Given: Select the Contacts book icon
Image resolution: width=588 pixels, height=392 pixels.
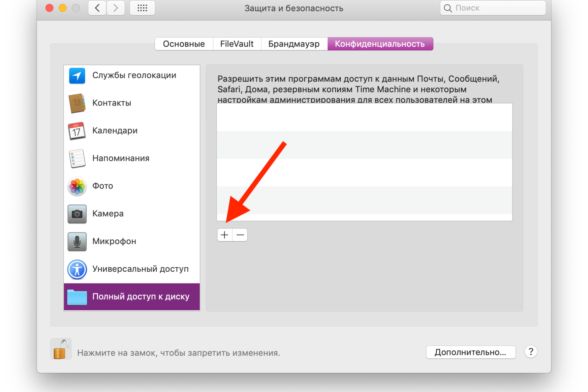Looking at the screenshot, I should tap(77, 103).
